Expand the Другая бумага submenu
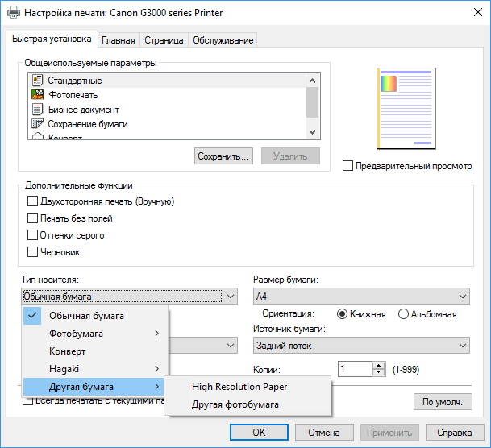Screen dimensions: 491x448 [95, 387]
